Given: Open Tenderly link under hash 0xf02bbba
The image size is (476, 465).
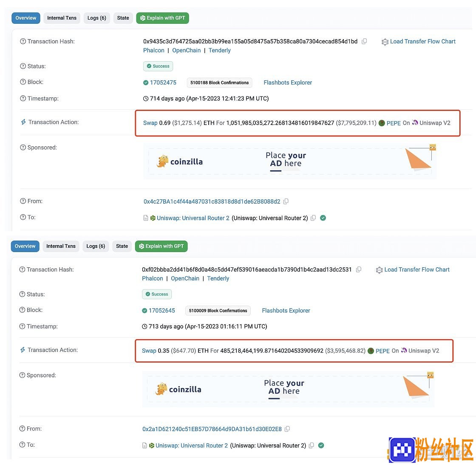Looking at the screenshot, I should pyautogui.click(x=218, y=278).
